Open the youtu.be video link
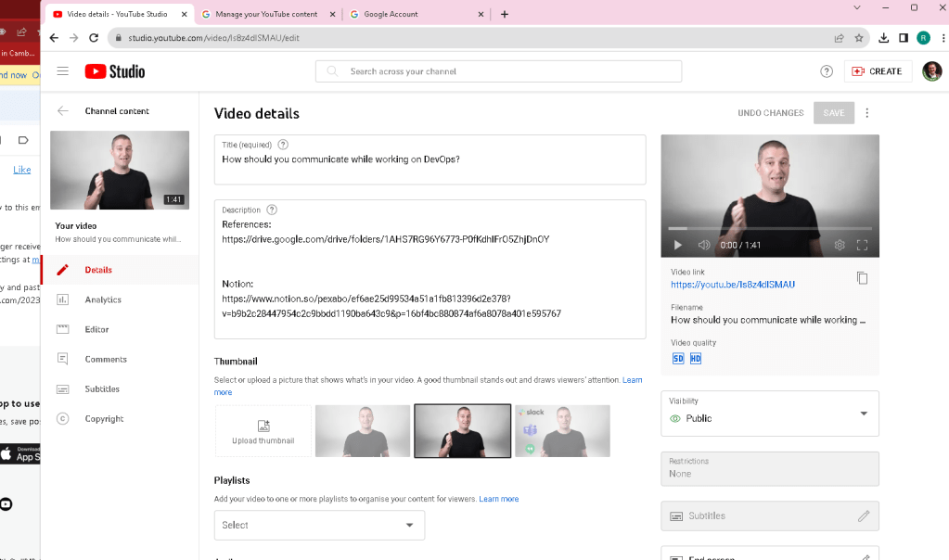This screenshot has height=560, width=949. tap(732, 285)
